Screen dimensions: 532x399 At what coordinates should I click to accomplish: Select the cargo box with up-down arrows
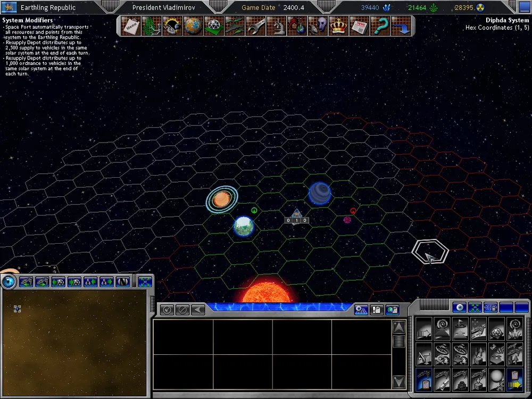point(478,354)
